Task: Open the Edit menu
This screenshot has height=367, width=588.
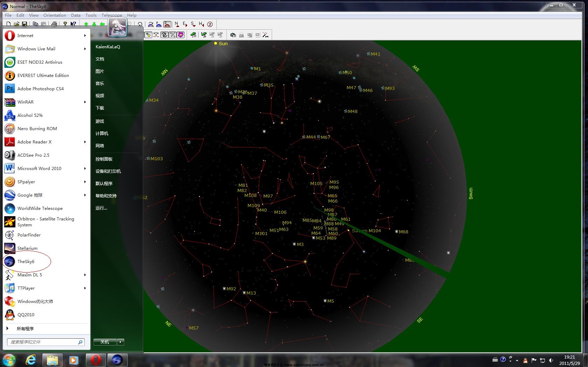Action: coord(20,15)
